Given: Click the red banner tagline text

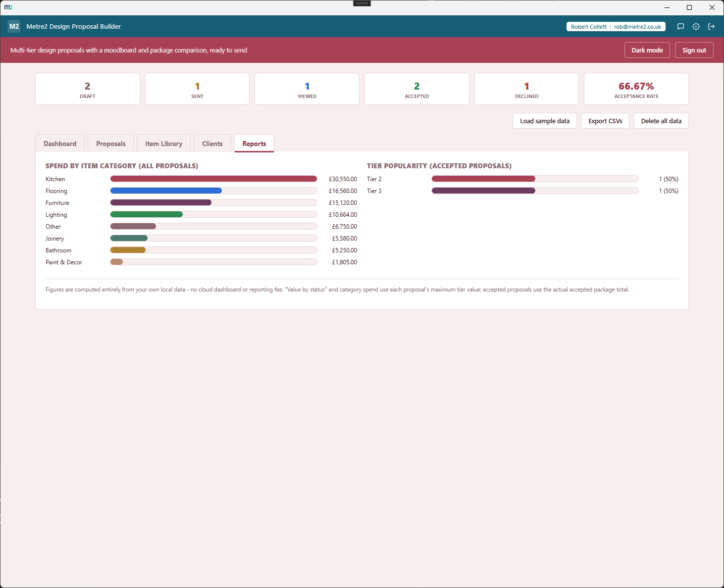Looking at the screenshot, I should click(129, 50).
